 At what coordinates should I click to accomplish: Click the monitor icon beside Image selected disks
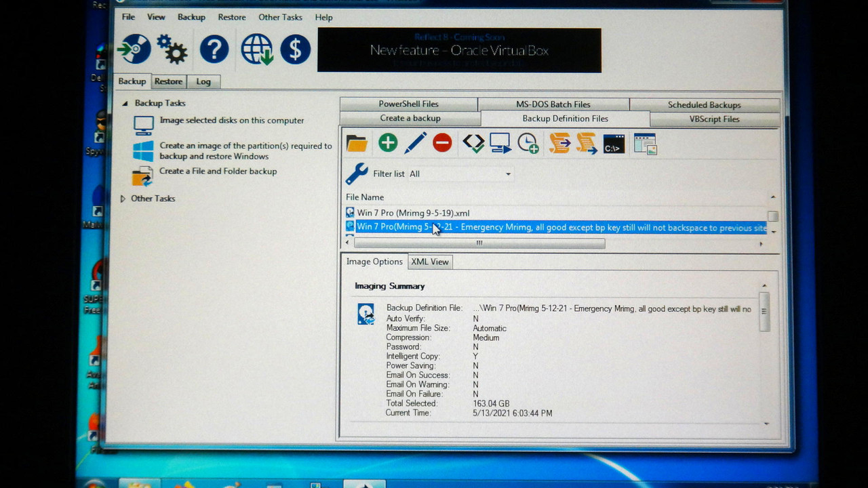pyautogui.click(x=143, y=125)
